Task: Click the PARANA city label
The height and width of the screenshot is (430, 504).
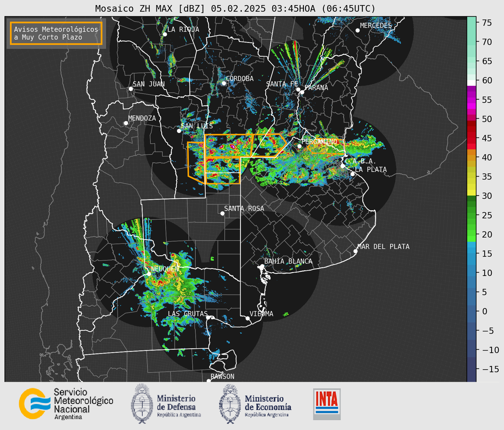Action: click(x=316, y=88)
